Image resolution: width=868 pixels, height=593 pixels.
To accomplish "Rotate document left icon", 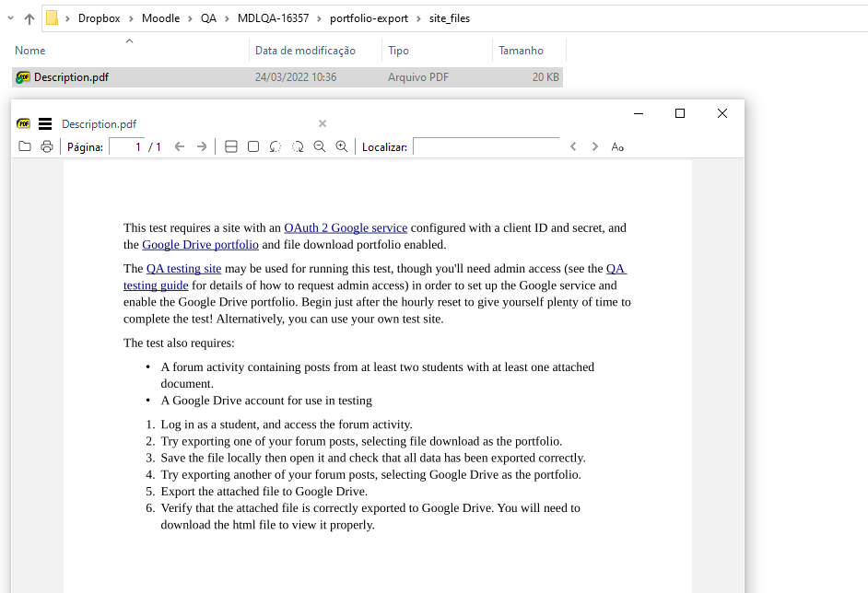I will click(276, 146).
